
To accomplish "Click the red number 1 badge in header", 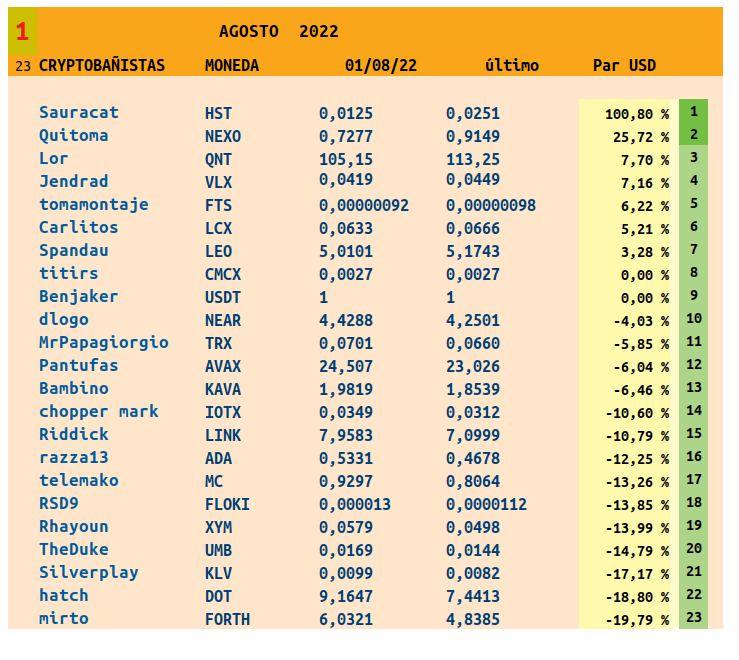I will click(x=22, y=32).
